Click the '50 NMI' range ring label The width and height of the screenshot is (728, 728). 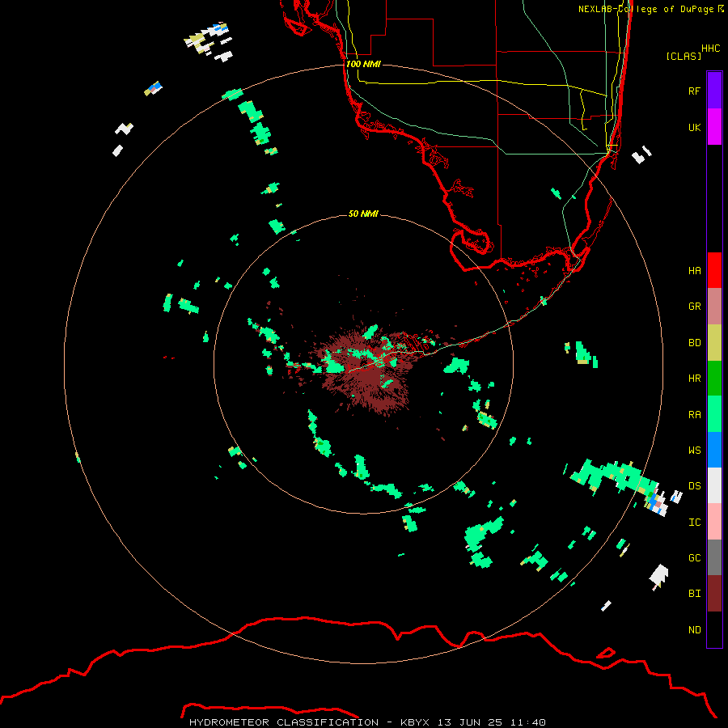363,214
